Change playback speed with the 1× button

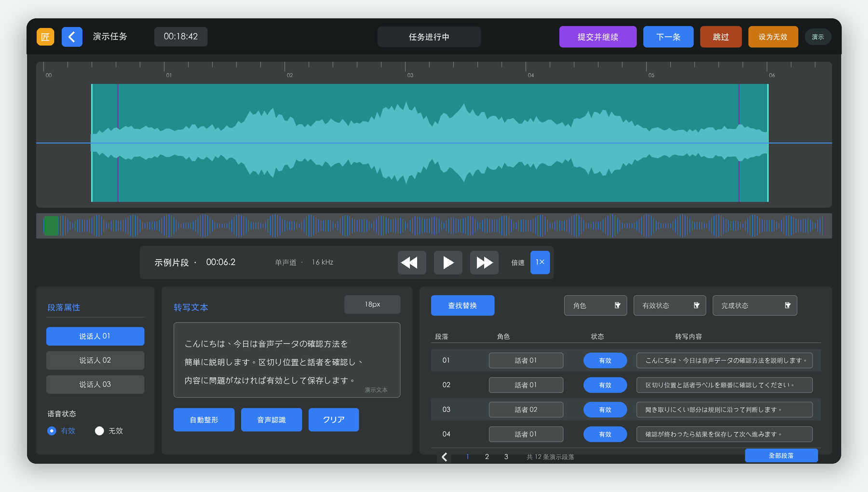point(540,262)
